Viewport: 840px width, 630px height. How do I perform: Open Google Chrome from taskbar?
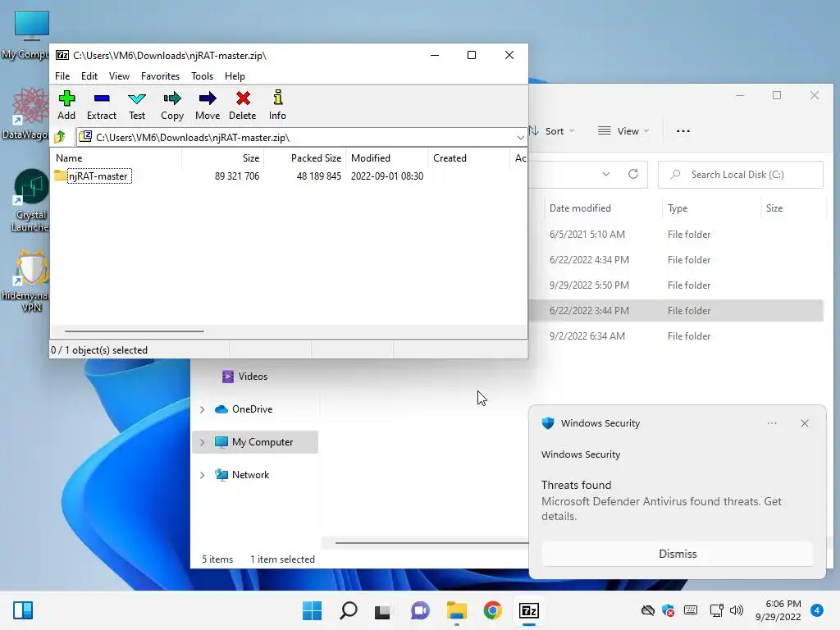click(x=492, y=610)
